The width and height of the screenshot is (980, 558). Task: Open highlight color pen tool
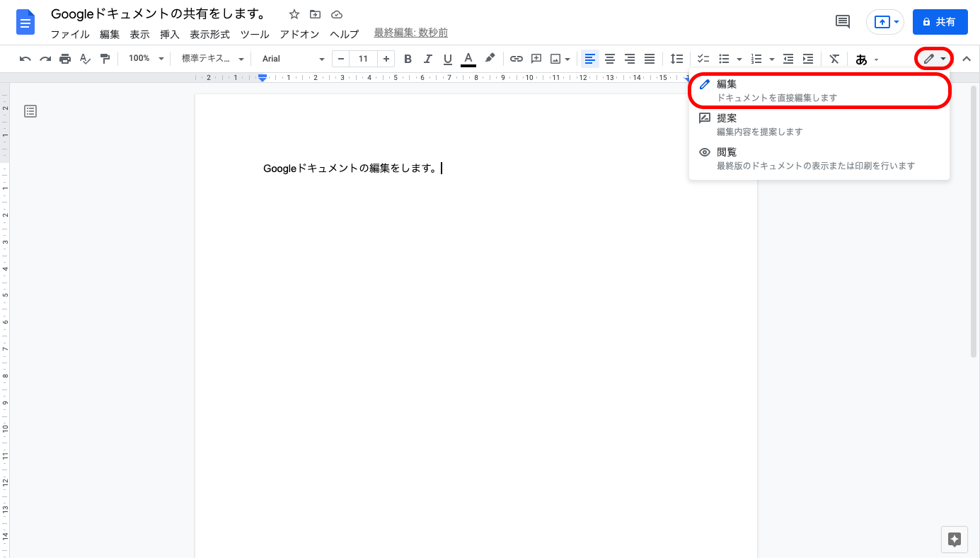[490, 59]
